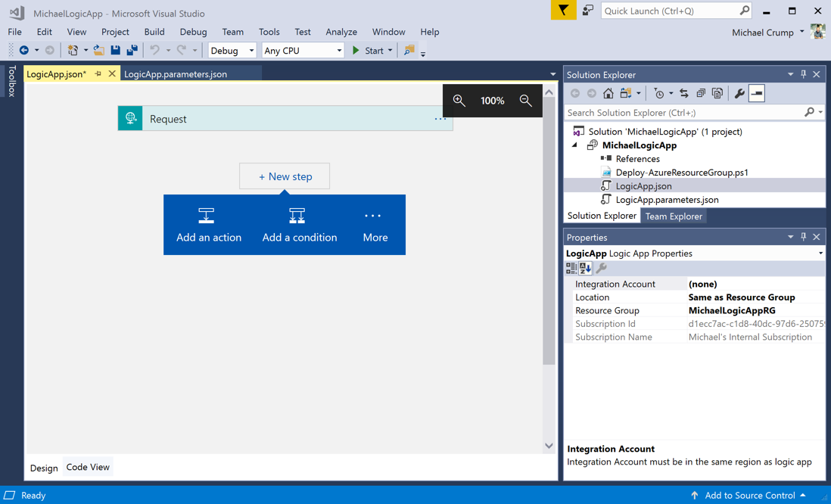Zoom out on the Logic App designer
The width and height of the screenshot is (831, 504).
coord(525,101)
